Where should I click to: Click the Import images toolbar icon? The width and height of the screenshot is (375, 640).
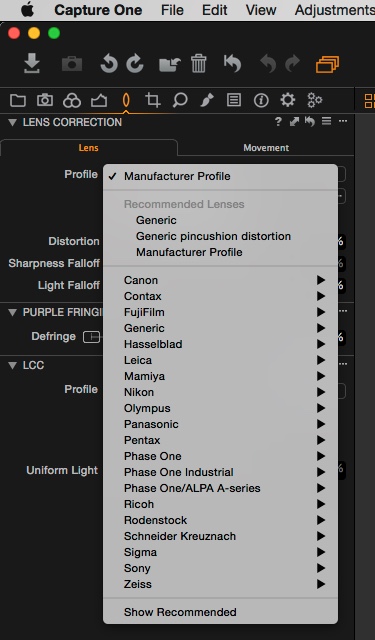pyautogui.click(x=32, y=63)
